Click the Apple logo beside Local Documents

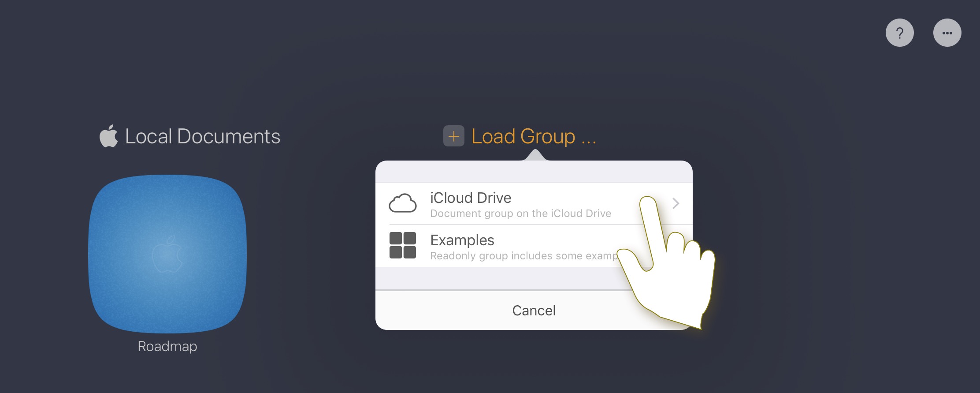pos(108,136)
